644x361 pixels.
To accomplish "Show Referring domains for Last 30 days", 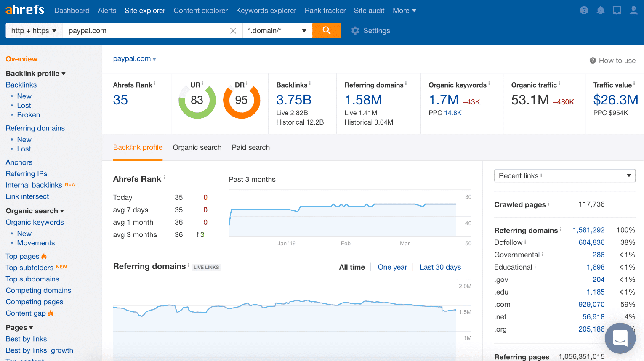I will click(440, 267).
